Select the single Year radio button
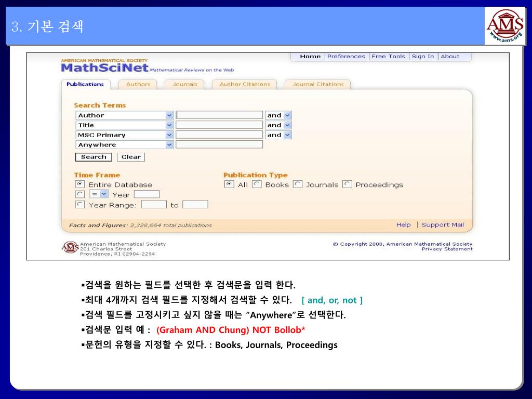 coord(79,194)
